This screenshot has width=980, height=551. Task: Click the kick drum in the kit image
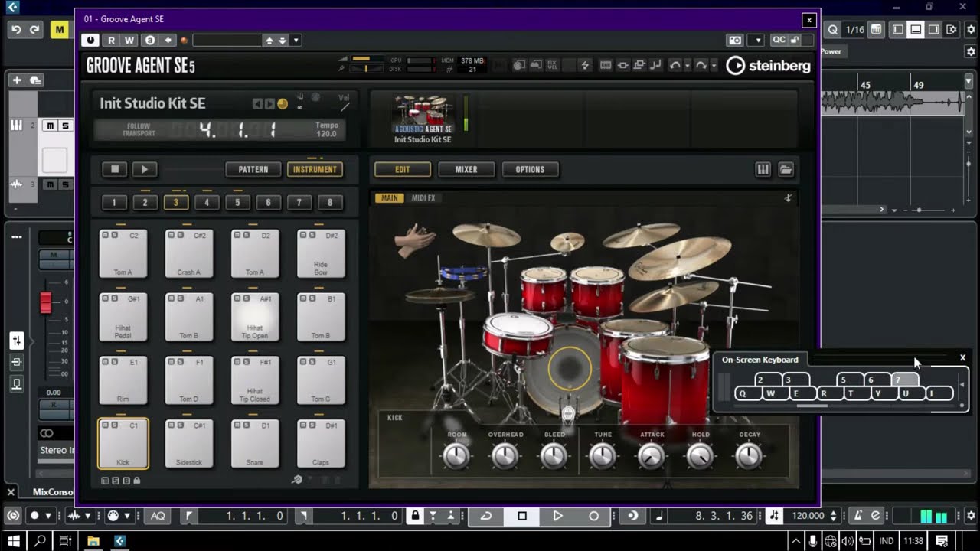(568, 369)
